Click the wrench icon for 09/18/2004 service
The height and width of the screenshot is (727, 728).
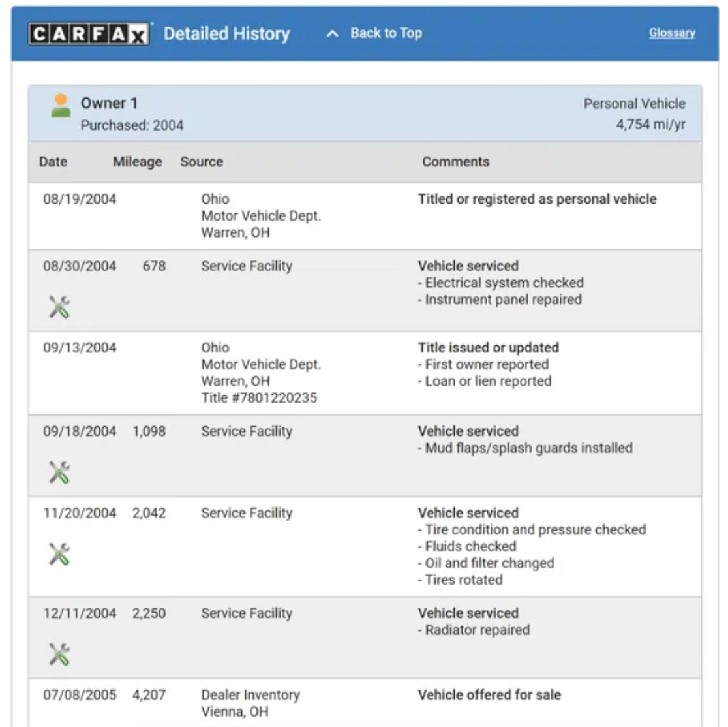pos(59,472)
